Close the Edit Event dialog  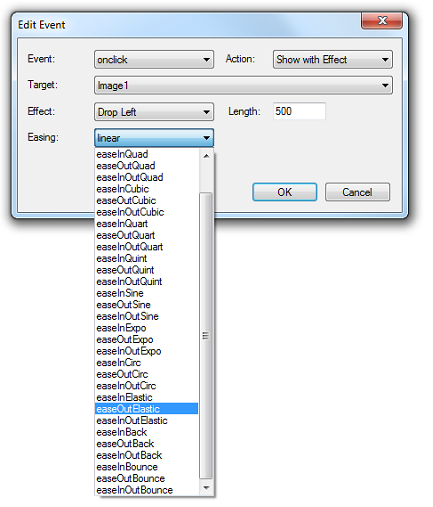coord(382,21)
